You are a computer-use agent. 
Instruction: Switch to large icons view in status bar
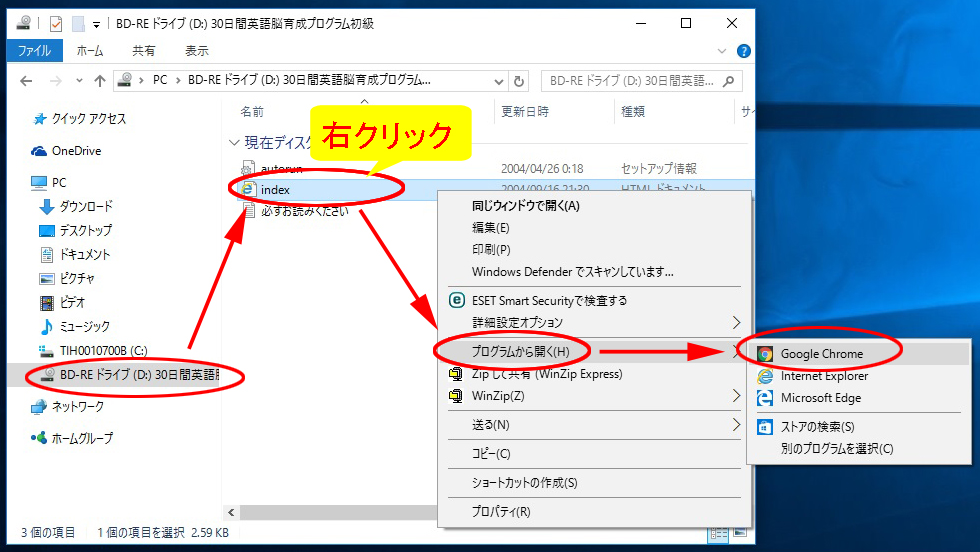coord(740,533)
